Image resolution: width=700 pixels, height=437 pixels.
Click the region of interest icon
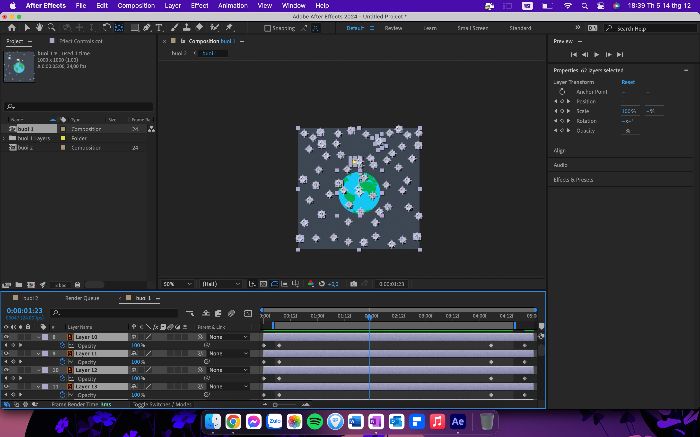(x=284, y=284)
